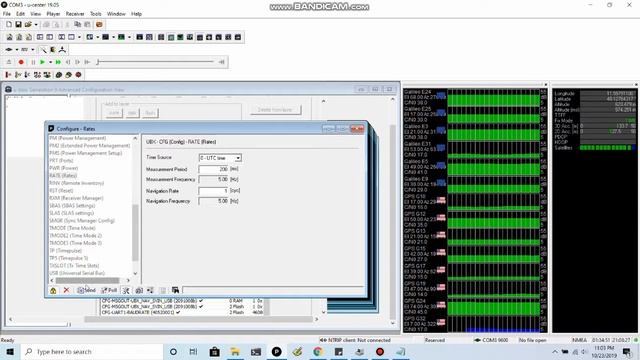Open the play speed dropdown arrow
Image resolution: width=640 pixels, height=360 pixels.
(50, 62)
